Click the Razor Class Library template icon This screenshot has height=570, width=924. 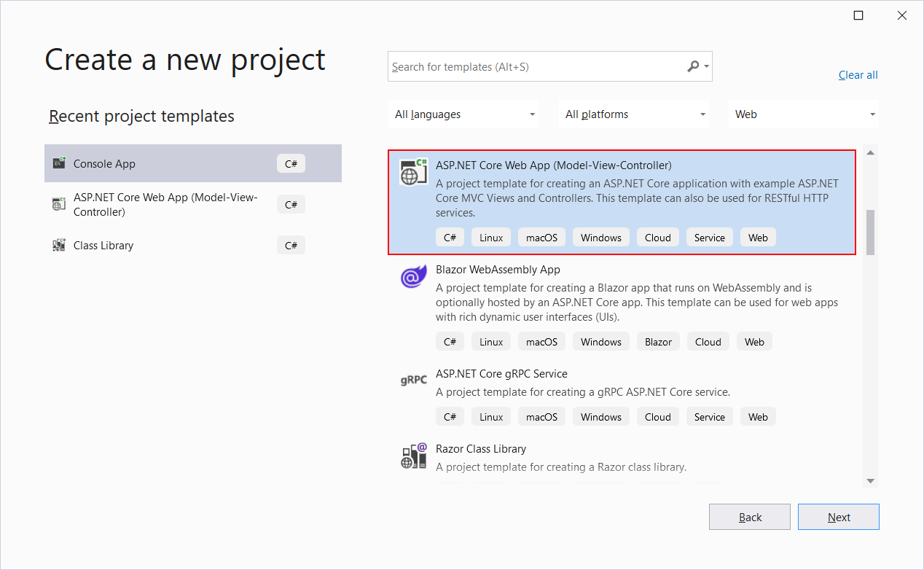click(413, 455)
